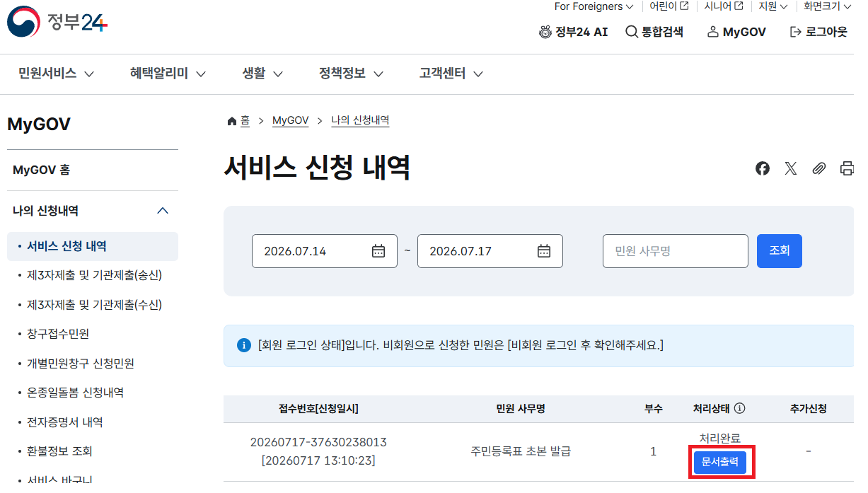This screenshot has width=868, height=493.
Task: Open 생활 menu
Action: click(x=262, y=73)
